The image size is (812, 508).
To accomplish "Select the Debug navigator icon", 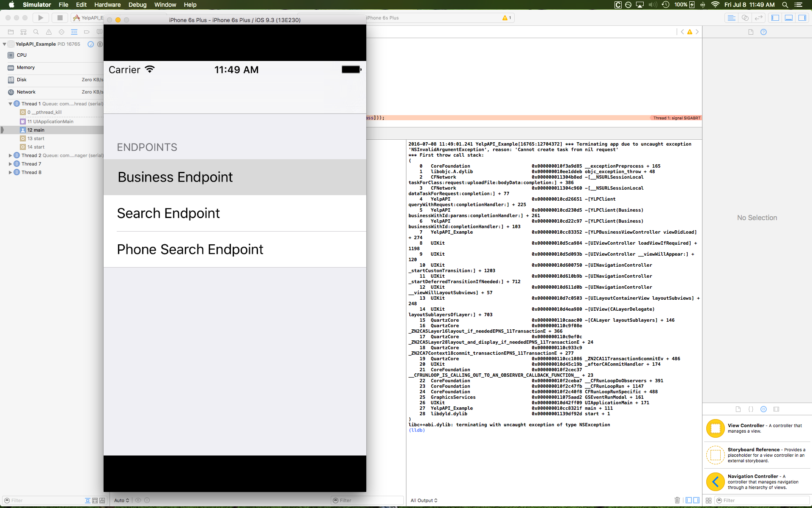I will [x=74, y=32].
